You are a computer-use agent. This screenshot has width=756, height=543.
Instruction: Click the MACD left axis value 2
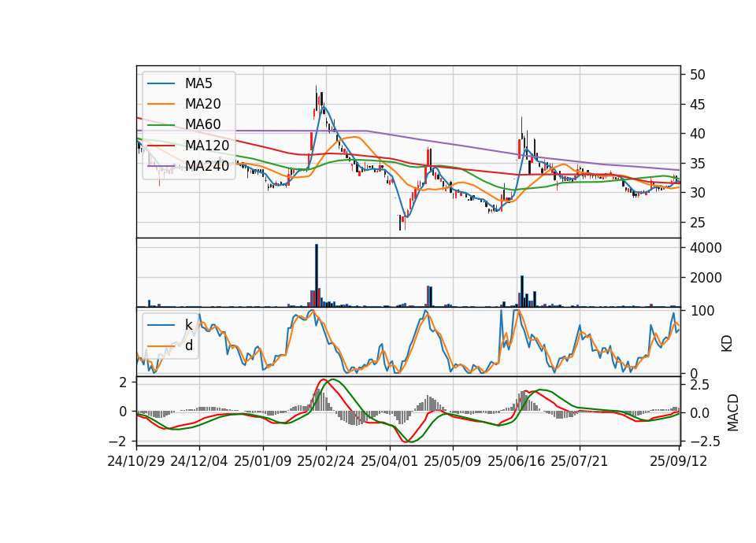[x=123, y=382]
